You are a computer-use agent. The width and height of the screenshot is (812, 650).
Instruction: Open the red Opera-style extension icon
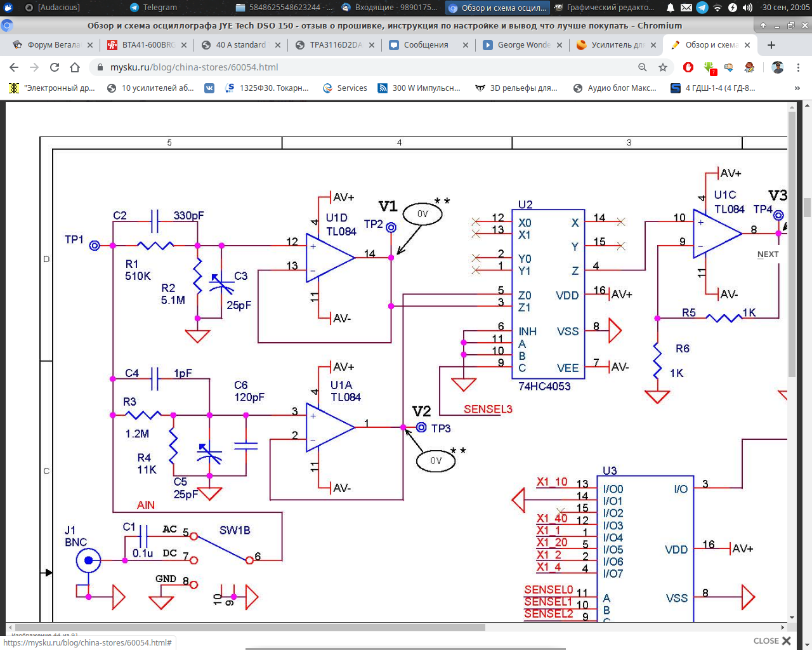coord(688,67)
